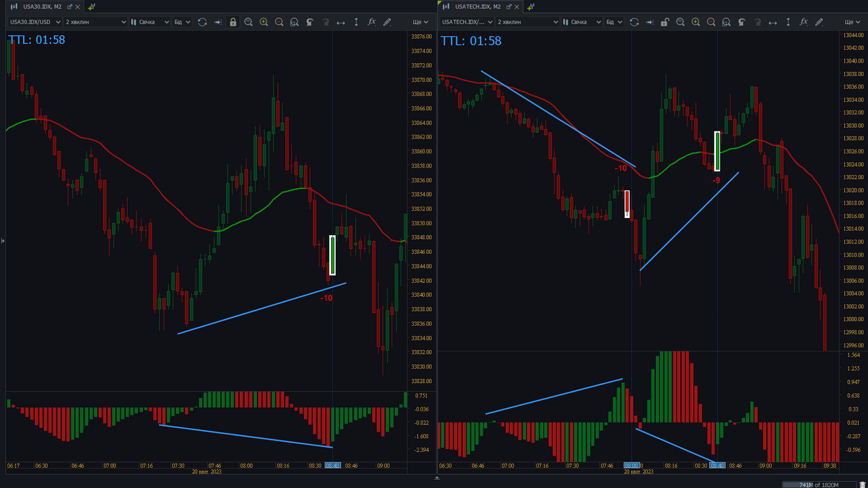Detach the USA30.IDX, M2 tab
The image size is (868, 488).
click(x=69, y=7)
